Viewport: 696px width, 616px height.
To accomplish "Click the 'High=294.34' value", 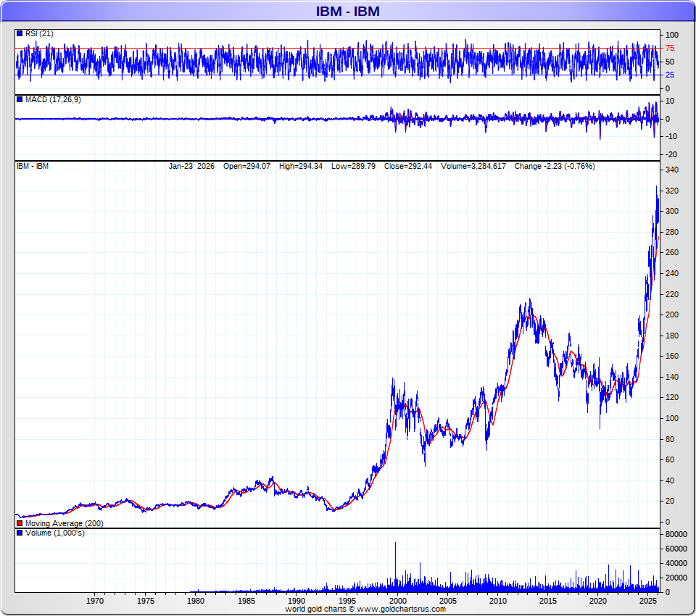I will pyautogui.click(x=300, y=166).
